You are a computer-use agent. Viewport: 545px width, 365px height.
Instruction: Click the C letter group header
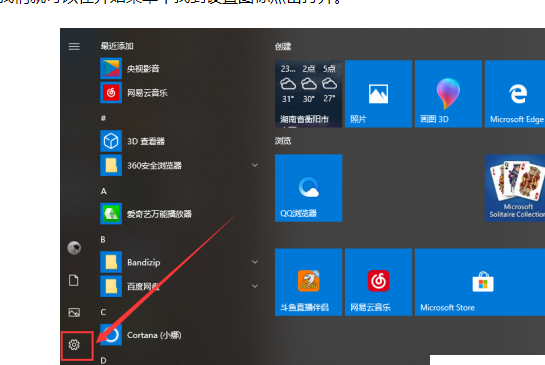click(x=103, y=312)
